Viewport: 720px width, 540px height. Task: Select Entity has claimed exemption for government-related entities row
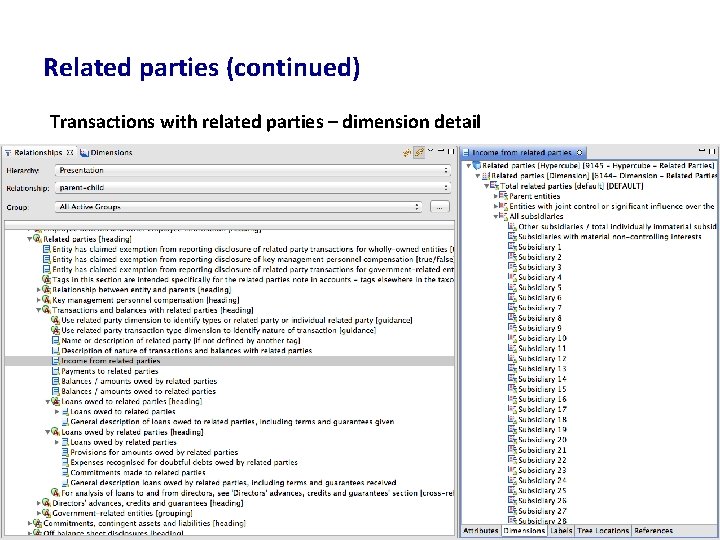[x=253, y=270]
